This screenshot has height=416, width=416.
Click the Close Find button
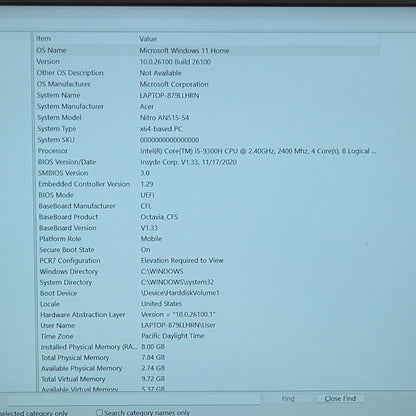[x=340, y=398]
